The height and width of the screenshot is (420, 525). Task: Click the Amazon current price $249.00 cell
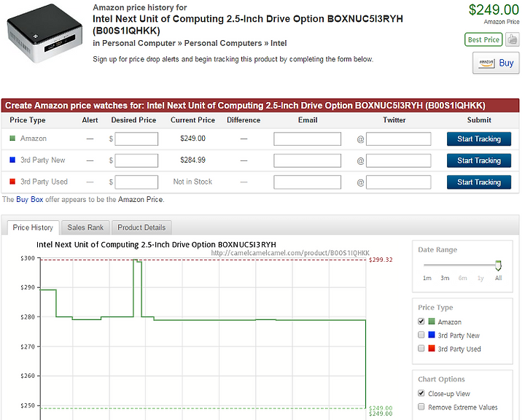coord(192,139)
